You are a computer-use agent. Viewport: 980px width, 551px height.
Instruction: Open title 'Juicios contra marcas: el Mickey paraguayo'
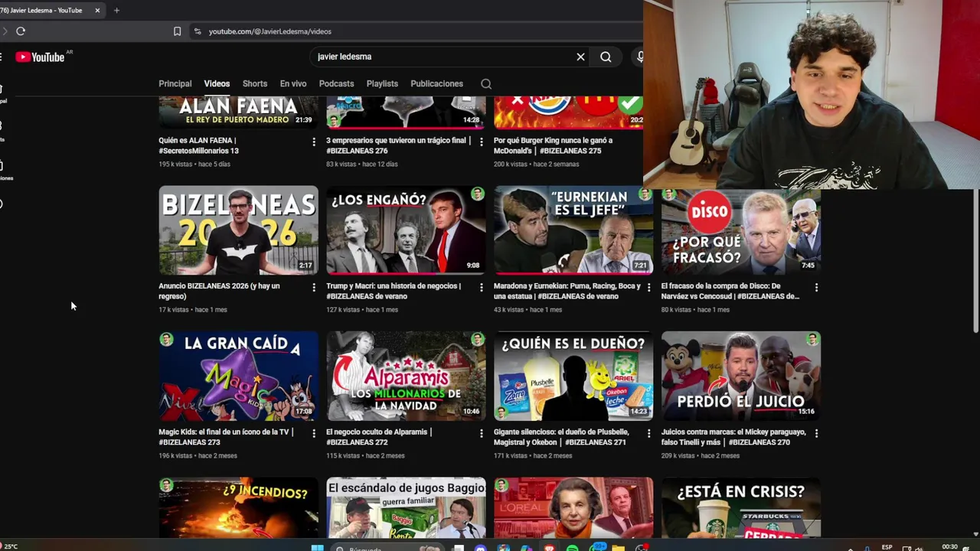733,437
